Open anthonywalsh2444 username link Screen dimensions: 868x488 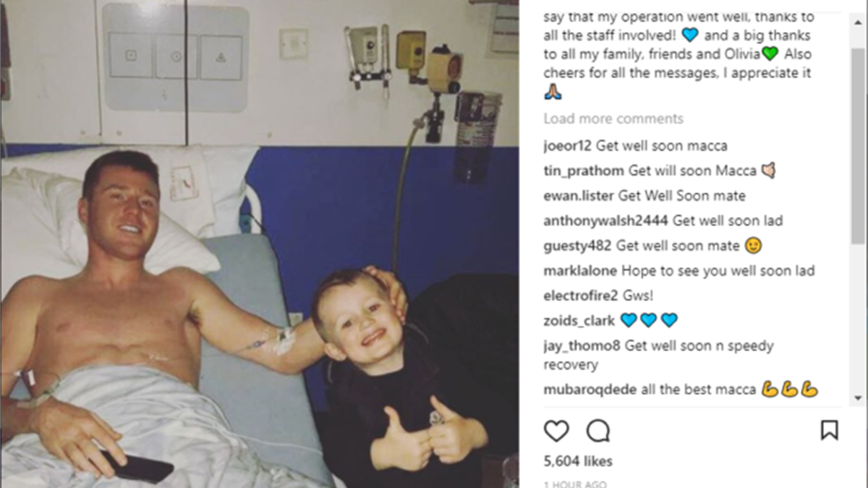pyautogui.click(x=606, y=221)
